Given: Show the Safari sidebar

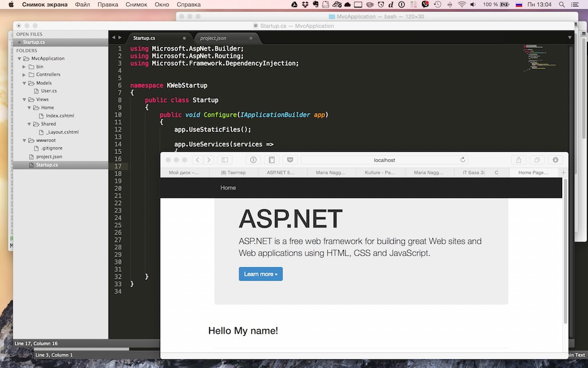Looking at the screenshot, I should [x=225, y=160].
